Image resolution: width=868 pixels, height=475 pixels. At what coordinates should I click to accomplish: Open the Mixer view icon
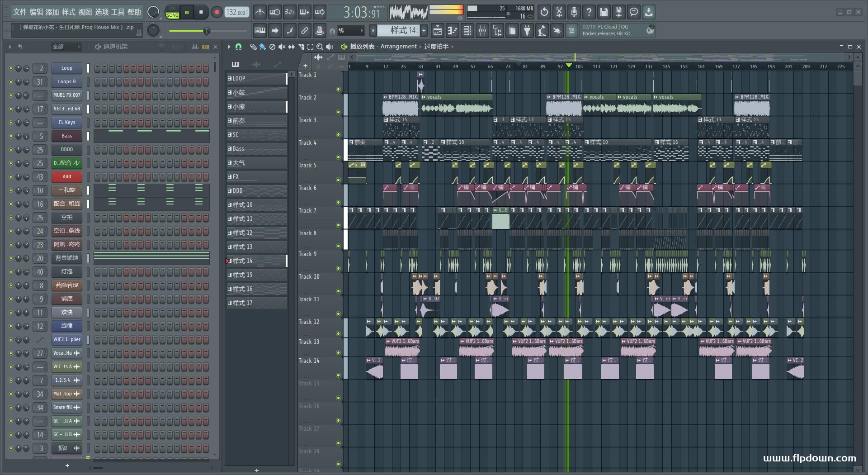(482, 31)
